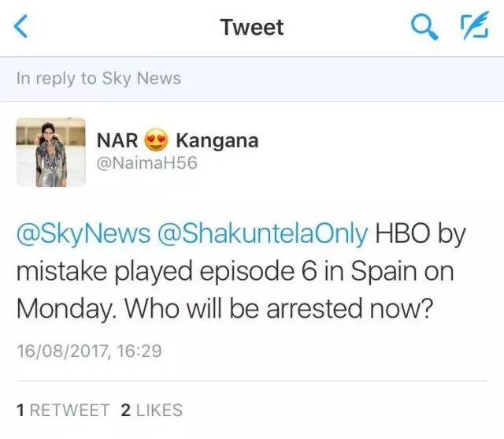Click the likes count number 2
504x439 pixels.
click(x=126, y=410)
